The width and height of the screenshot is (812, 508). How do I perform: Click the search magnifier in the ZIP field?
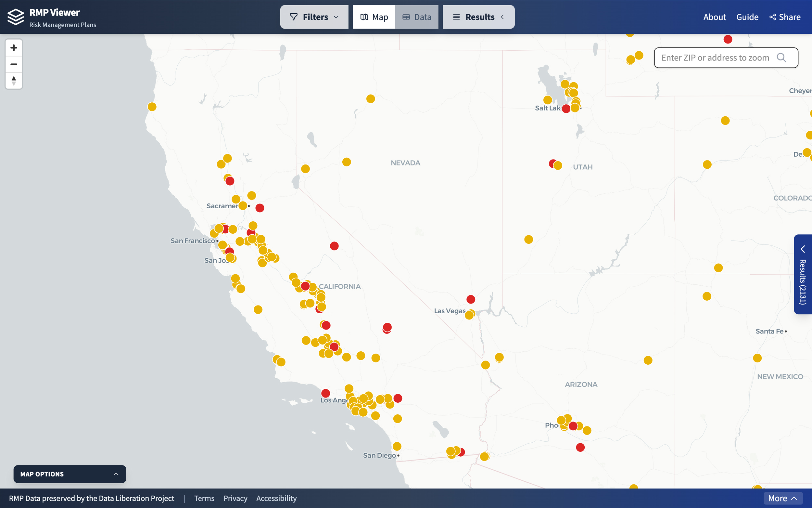click(x=782, y=58)
